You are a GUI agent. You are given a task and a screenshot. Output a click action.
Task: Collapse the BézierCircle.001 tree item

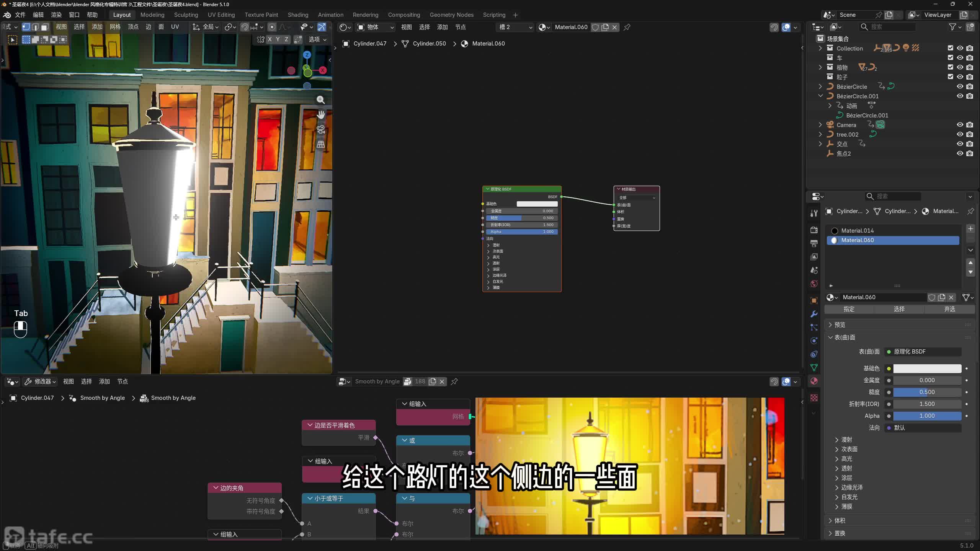pos(820,96)
